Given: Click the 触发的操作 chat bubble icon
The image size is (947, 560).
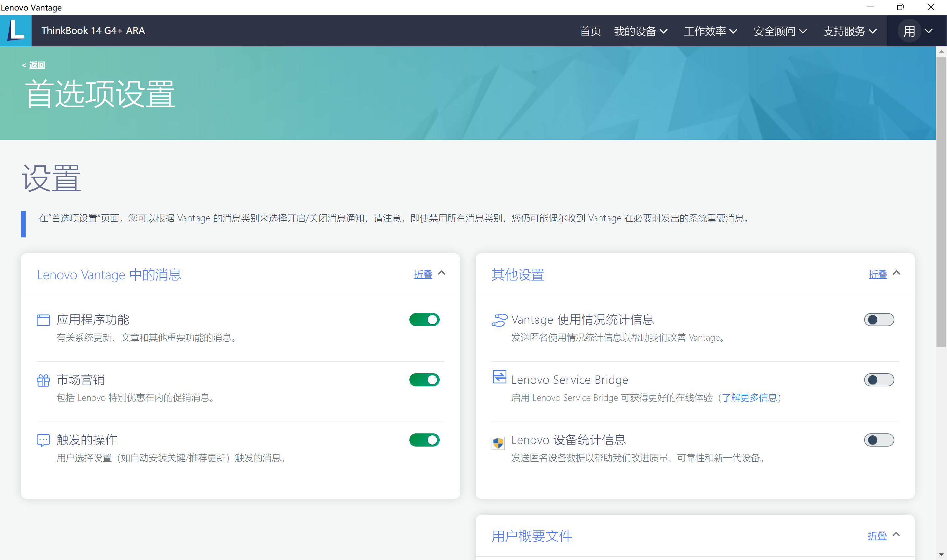Looking at the screenshot, I should (x=43, y=440).
